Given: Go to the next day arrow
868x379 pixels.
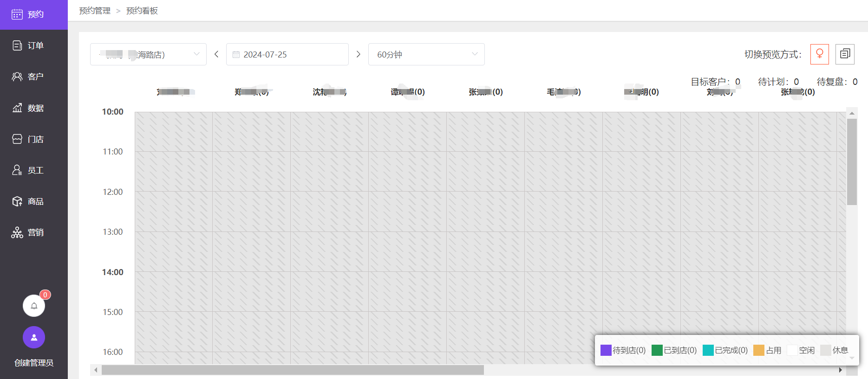Looking at the screenshot, I should pos(358,54).
